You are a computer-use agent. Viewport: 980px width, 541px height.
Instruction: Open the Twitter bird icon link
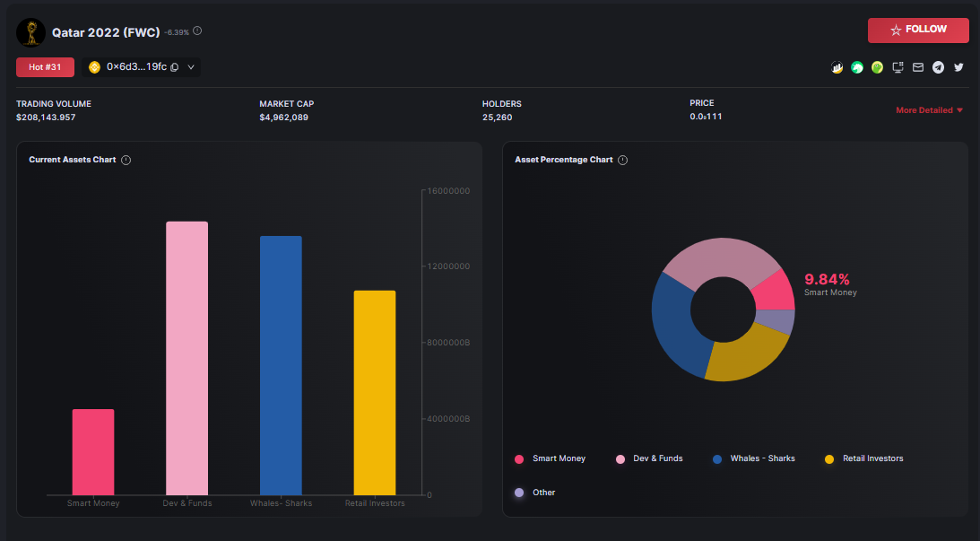point(958,67)
